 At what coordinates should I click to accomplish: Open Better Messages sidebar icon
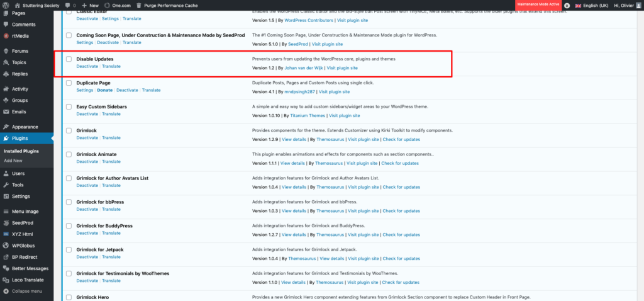(x=6, y=268)
